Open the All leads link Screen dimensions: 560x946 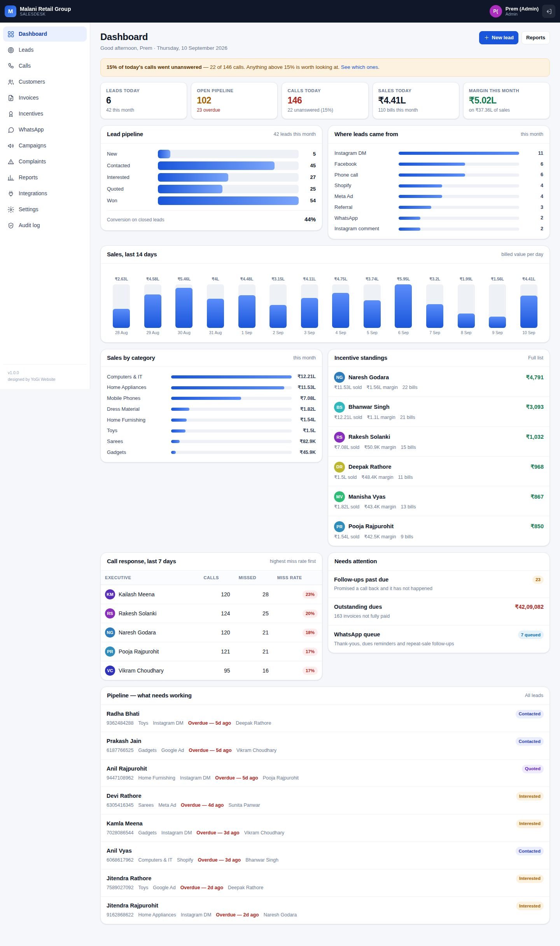(x=534, y=695)
